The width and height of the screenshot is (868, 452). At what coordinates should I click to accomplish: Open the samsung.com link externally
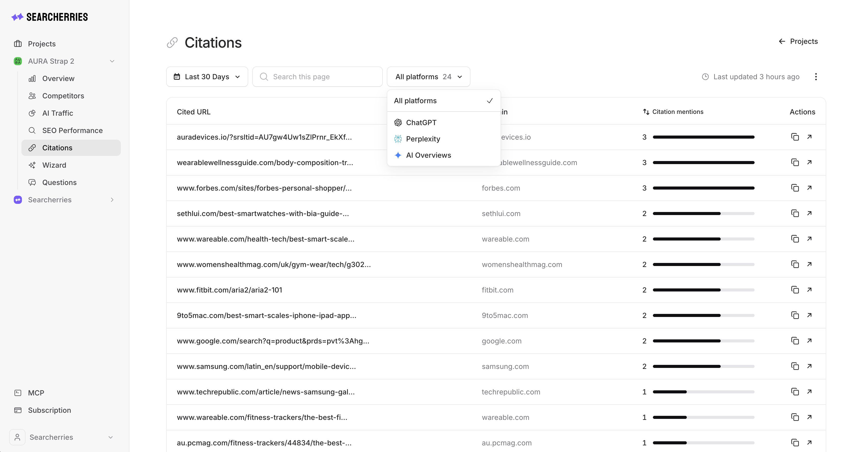(x=809, y=366)
